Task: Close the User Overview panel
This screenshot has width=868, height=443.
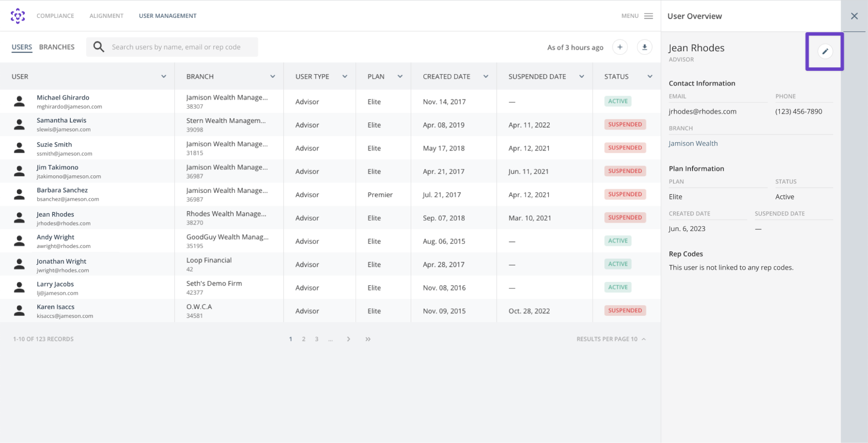Action: coord(854,16)
